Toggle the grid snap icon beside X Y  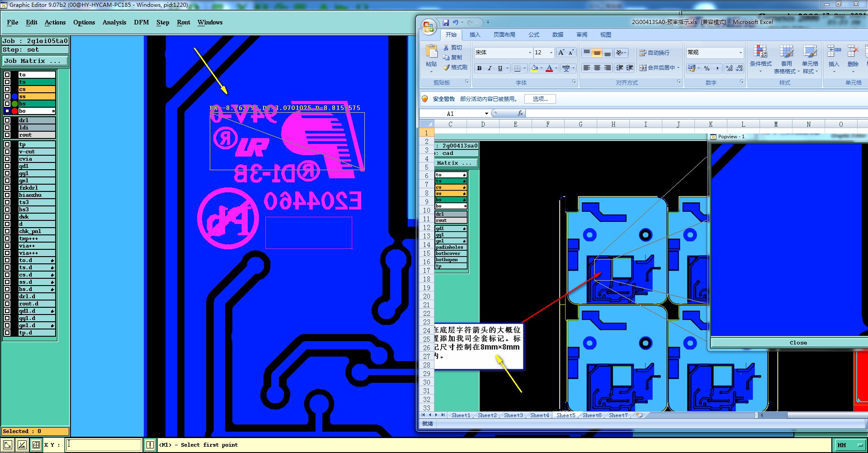[36, 445]
